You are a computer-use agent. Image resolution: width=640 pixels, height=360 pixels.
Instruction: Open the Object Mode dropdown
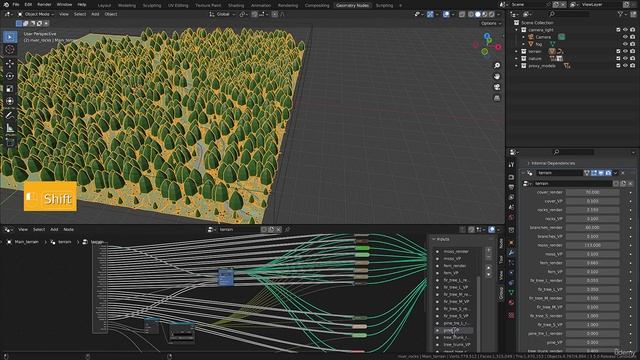point(36,14)
